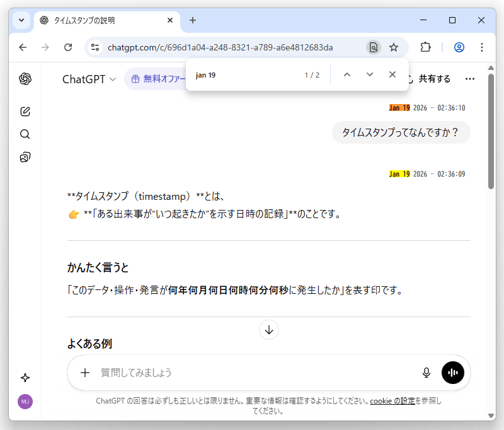Click the cookie の設定 link
The width and height of the screenshot is (504, 430).
click(392, 401)
